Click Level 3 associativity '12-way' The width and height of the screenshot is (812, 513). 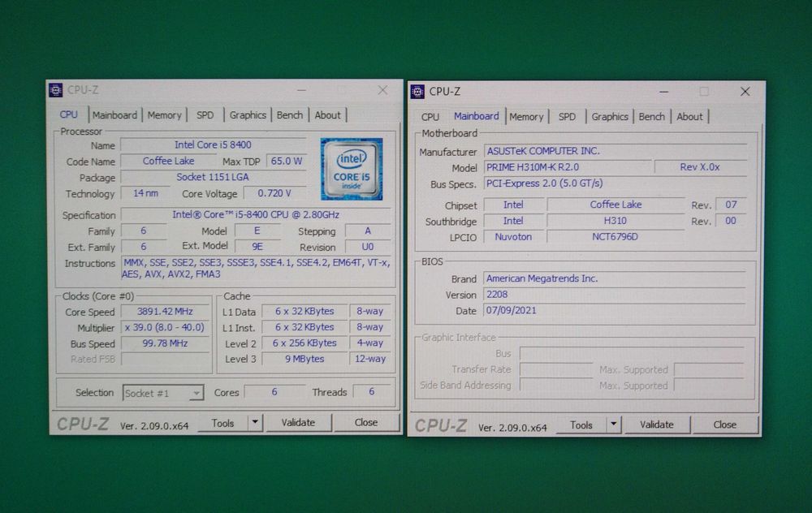tap(369, 359)
